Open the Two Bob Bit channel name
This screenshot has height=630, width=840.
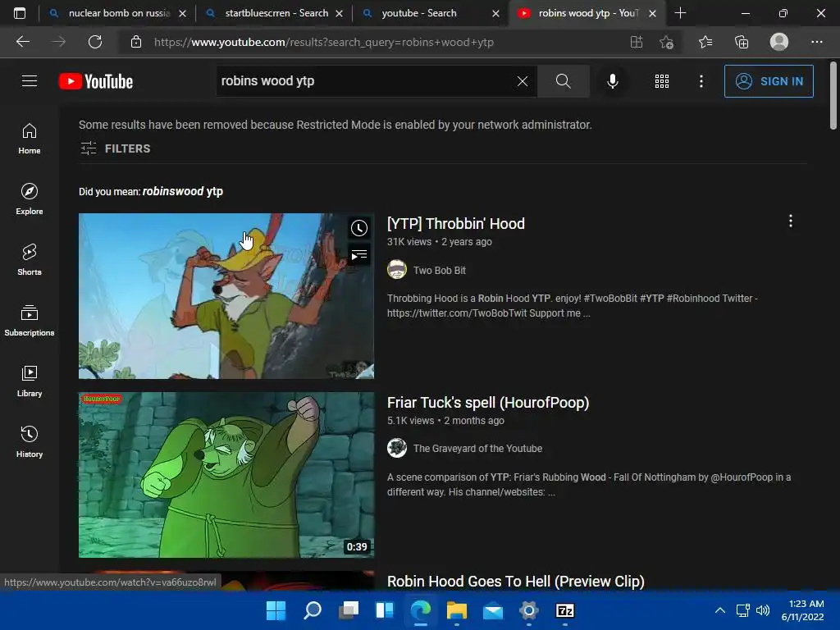pos(440,271)
